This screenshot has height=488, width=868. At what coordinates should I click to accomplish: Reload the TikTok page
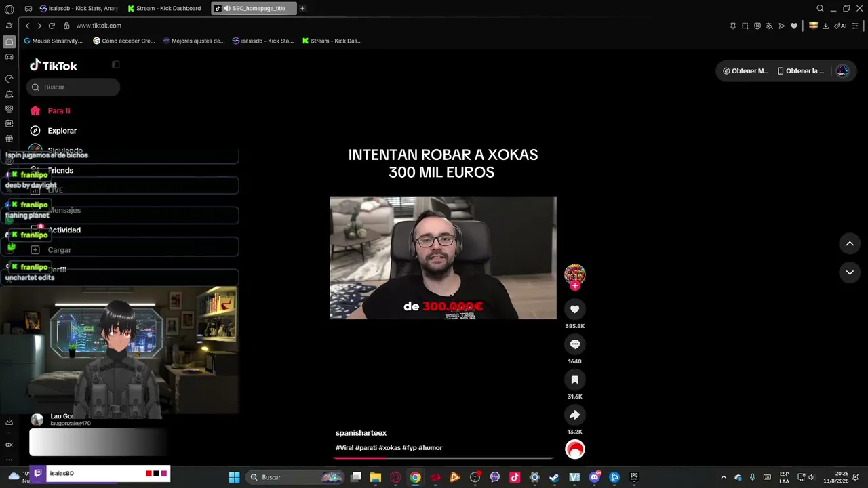tap(52, 26)
